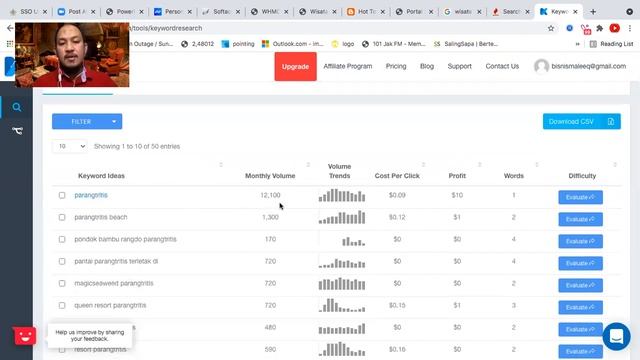Open the screen recorder extension icon
The width and height of the screenshot is (640, 360).
(x=586, y=29)
